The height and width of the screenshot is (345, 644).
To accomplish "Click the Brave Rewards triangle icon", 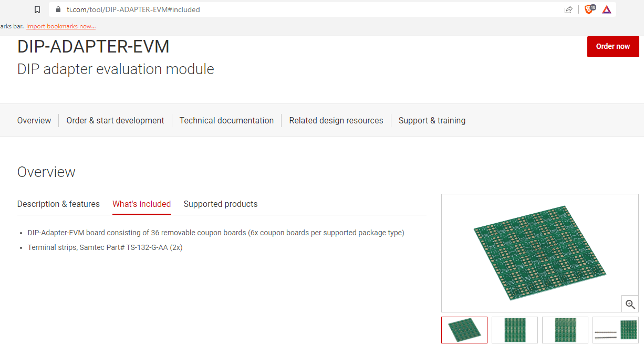I will [607, 9].
